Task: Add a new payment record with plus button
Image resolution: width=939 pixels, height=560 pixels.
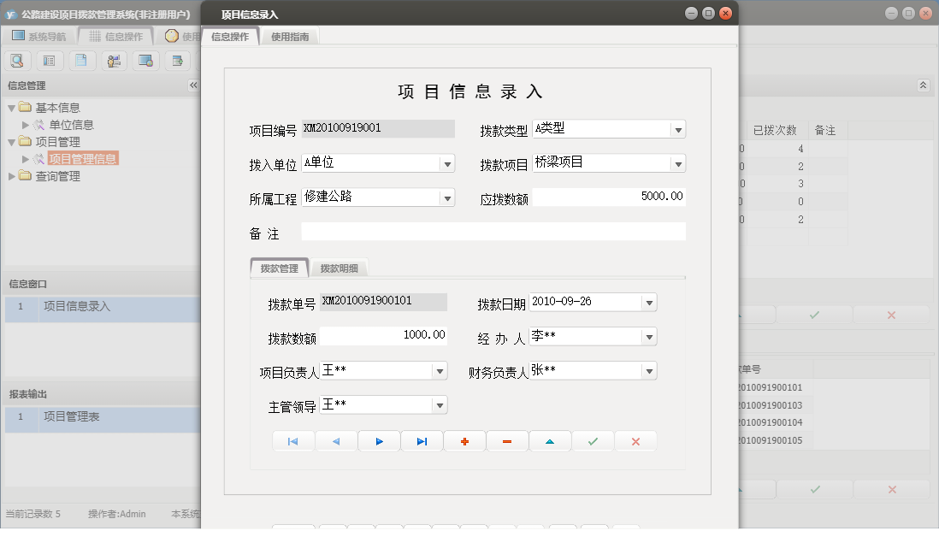Action: [x=464, y=440]
